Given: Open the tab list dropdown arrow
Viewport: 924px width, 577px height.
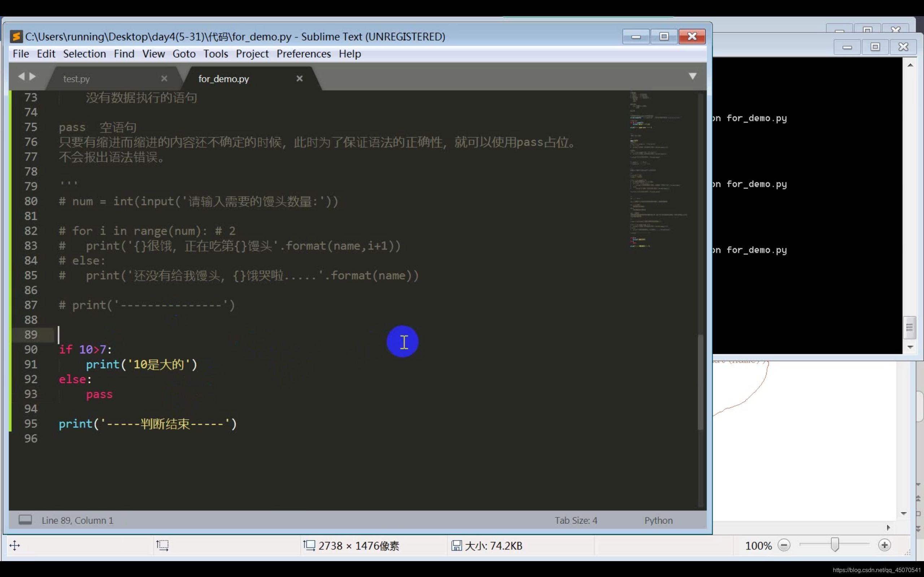Looking at the screenshot, I should 692,76.
